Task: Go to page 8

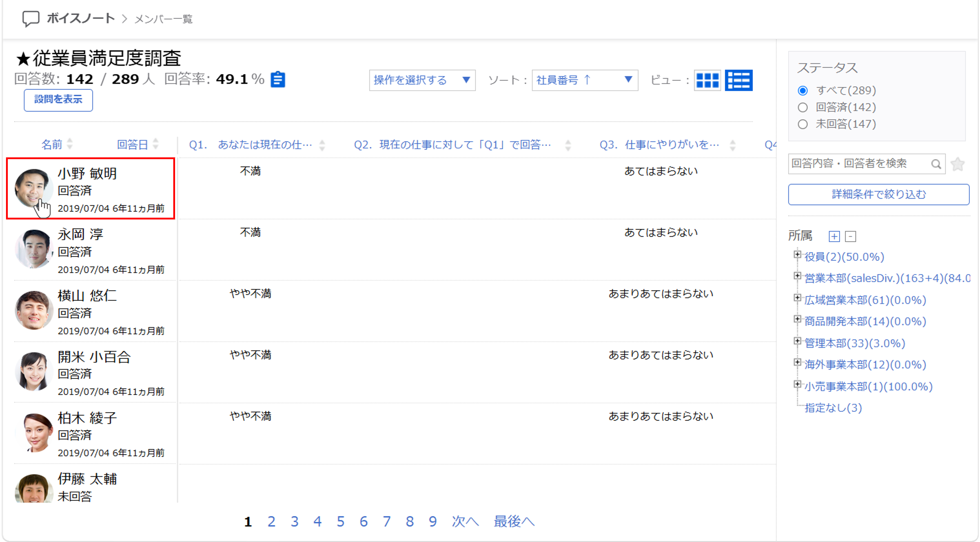Action: (x=410, y=522)
